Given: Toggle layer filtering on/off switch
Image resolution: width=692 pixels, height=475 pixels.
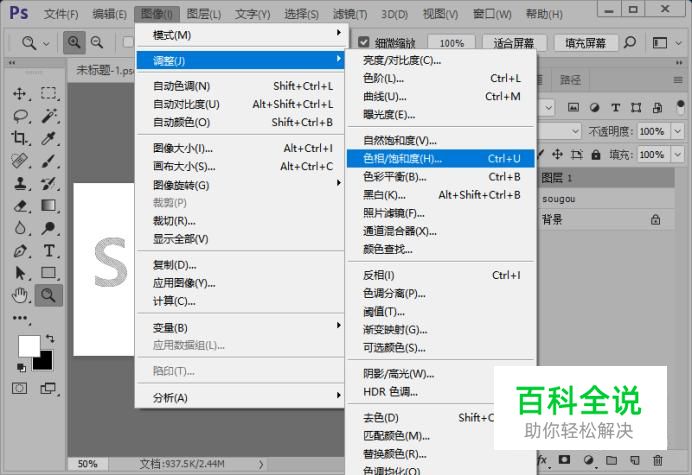Looking at the screenshot, I should (x=680, y=107).
